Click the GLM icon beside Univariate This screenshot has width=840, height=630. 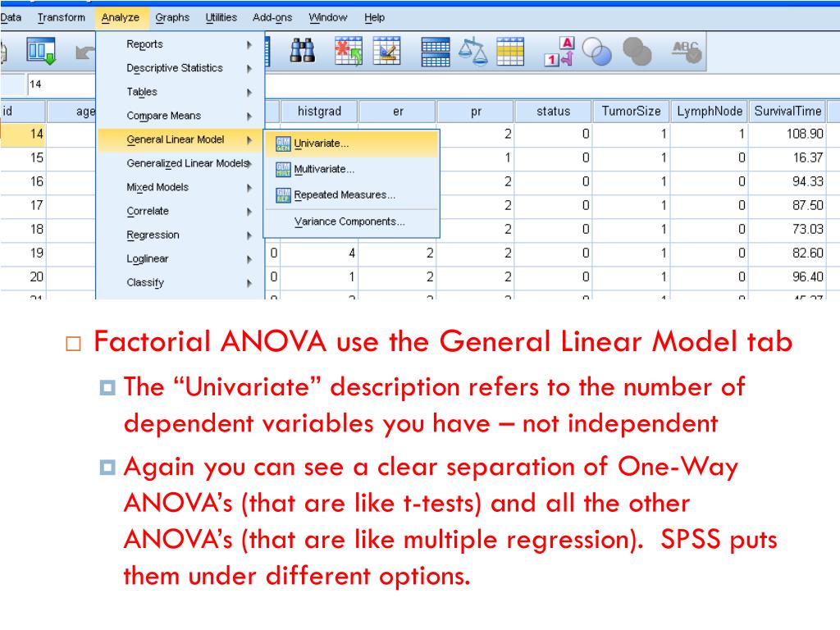coord(283,144)
